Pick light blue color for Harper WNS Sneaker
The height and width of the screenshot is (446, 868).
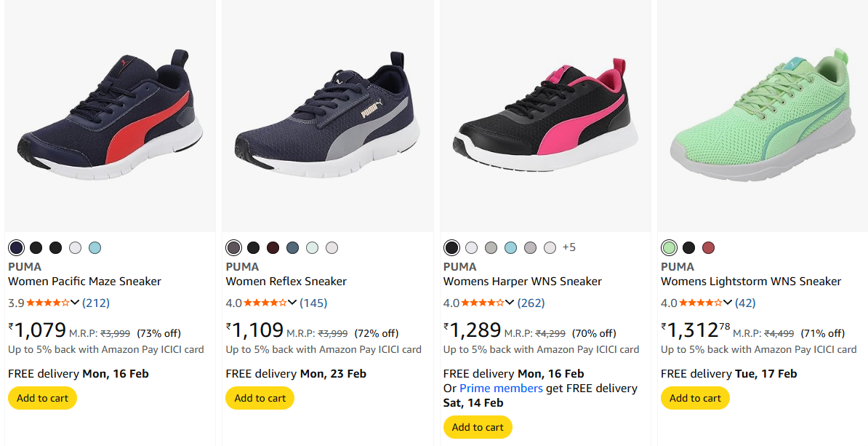510,247
